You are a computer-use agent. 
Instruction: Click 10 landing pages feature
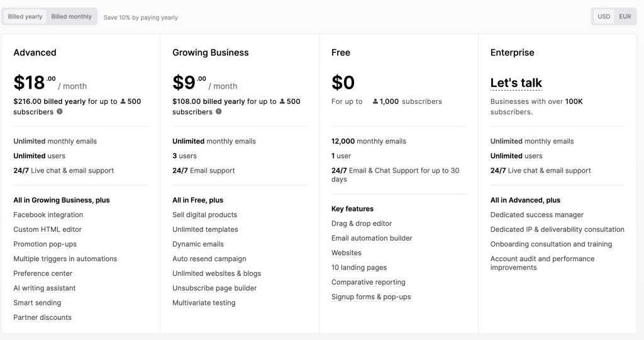(359, 268)
